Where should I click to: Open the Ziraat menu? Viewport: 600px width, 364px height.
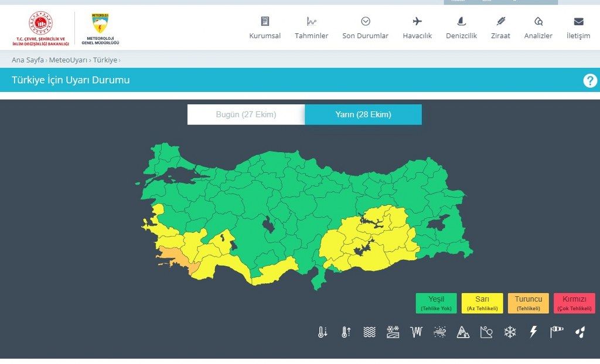[501, 36]
